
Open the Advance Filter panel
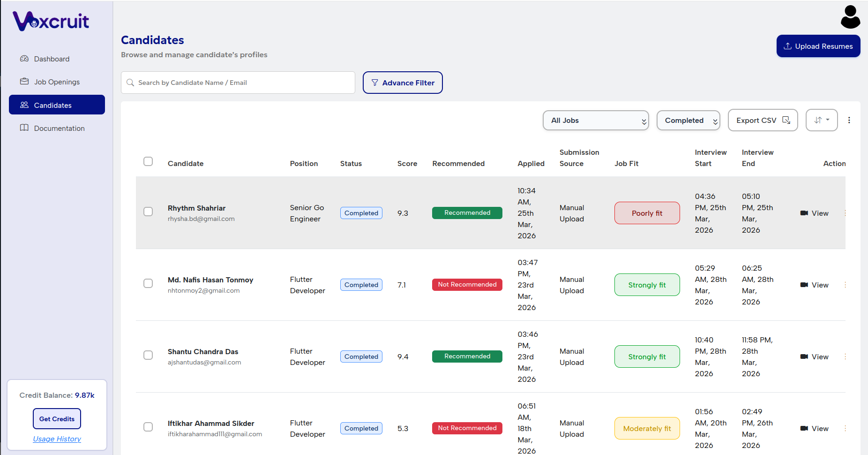tap(403, 83)
